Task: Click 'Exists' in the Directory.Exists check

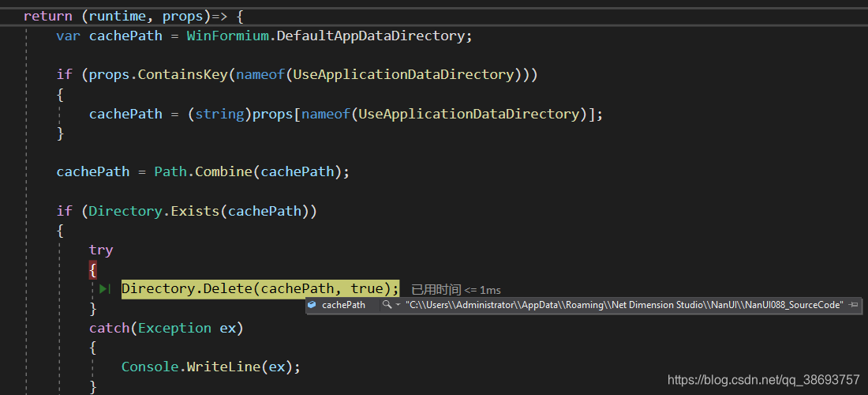Action: pyautogui.click(x=195, y=211)
